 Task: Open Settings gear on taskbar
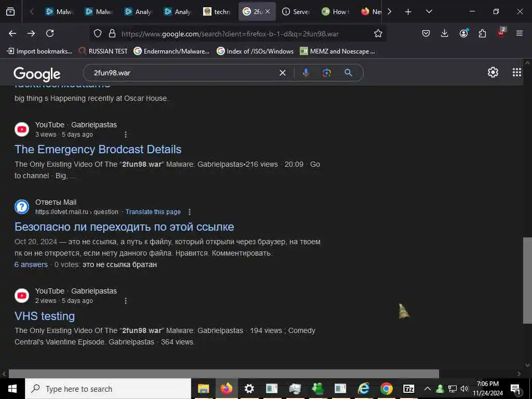[x=249, y=389]
